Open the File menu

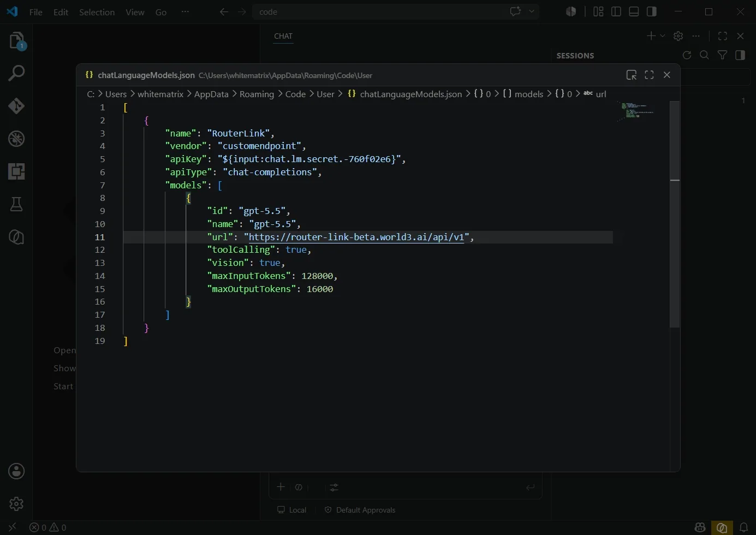tap(36, 12)
